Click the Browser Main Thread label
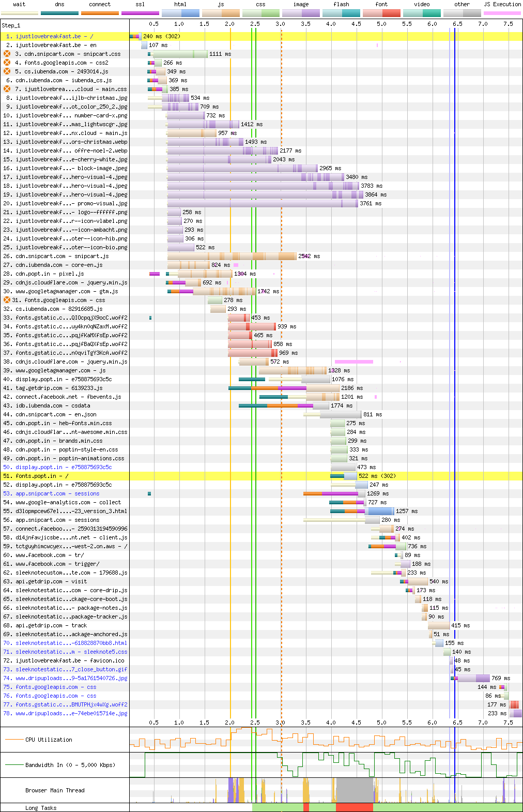Image resolution: width=523 pixels, height=812 pixels. pyautogui.click(x=55, y=790)
